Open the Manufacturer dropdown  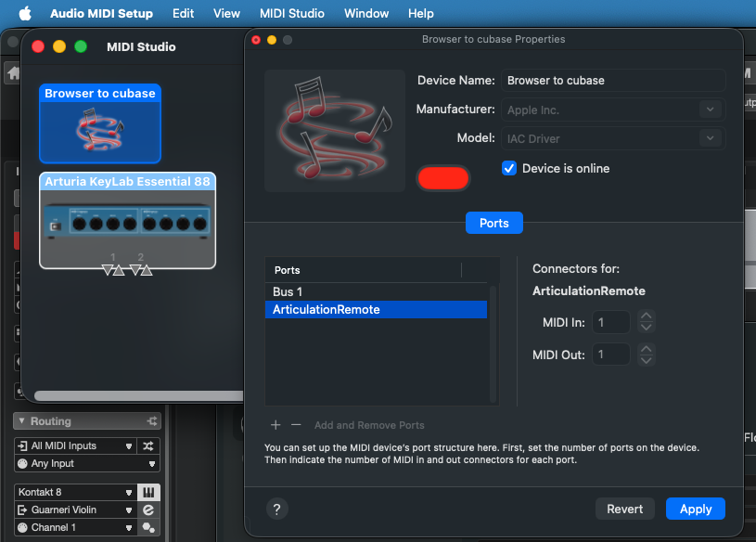(x=613, y=110)
